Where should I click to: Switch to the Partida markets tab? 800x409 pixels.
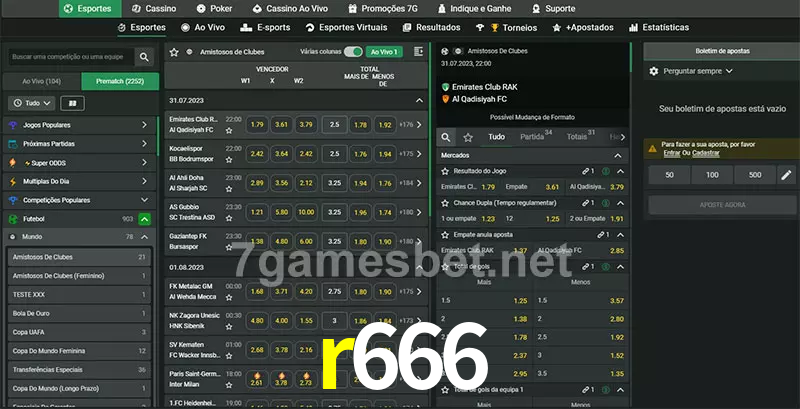coord(536,137)
